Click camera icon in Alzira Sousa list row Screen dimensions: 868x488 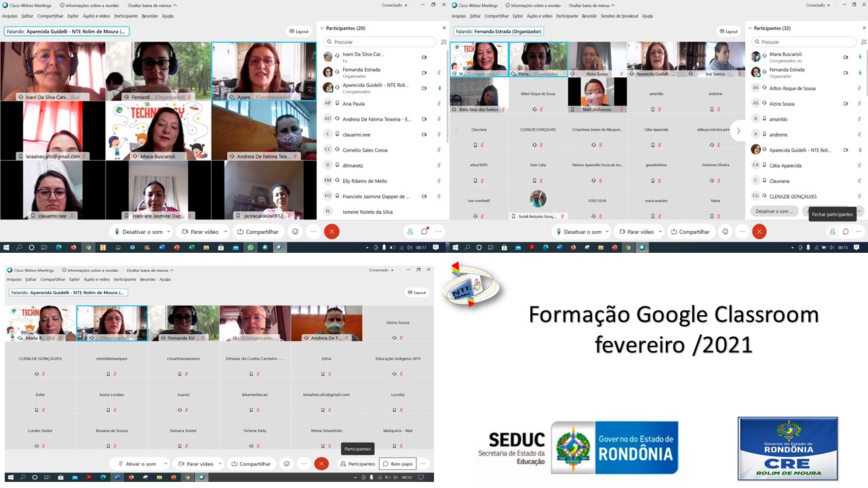pyautogui.click(x=846, y=104)
